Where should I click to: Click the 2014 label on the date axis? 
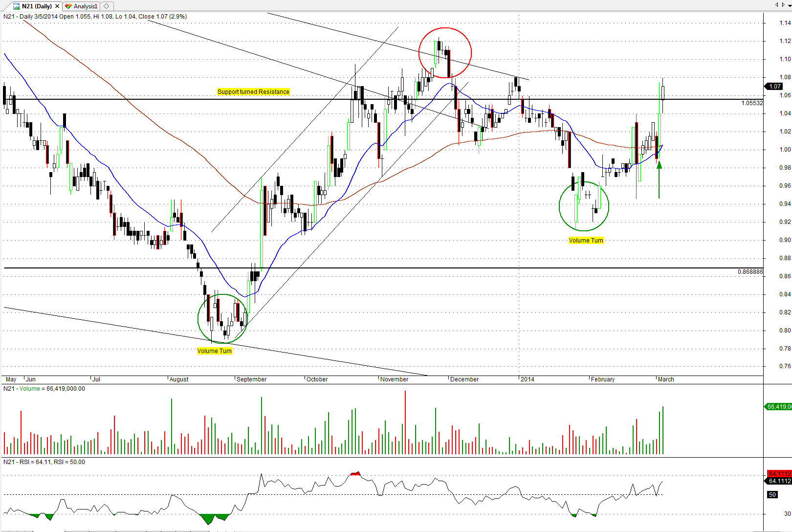click(x=528, y=379)
